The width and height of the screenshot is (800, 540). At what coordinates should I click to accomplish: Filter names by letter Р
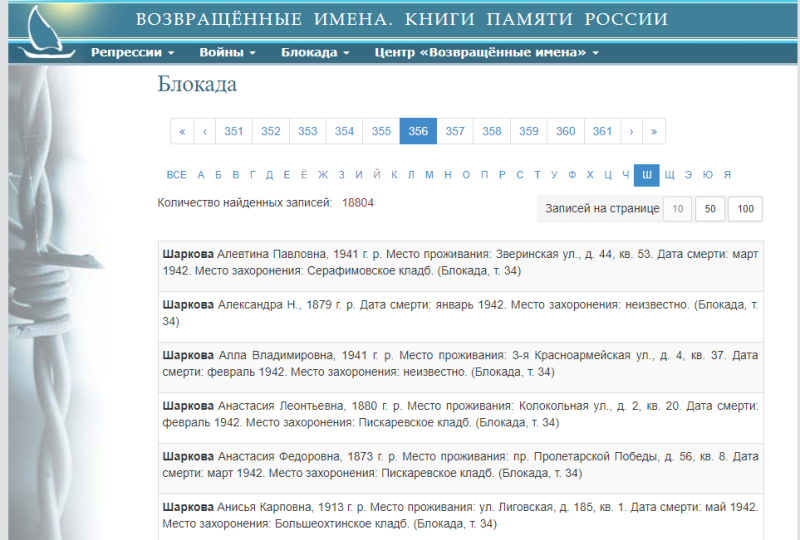(x=502, y=175)
